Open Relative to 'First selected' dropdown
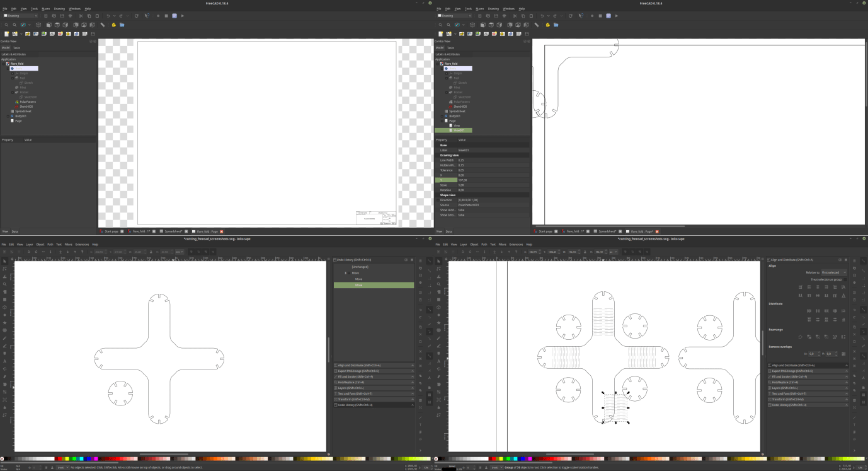Viewport: 868px width, 471px height. [834, 272]
